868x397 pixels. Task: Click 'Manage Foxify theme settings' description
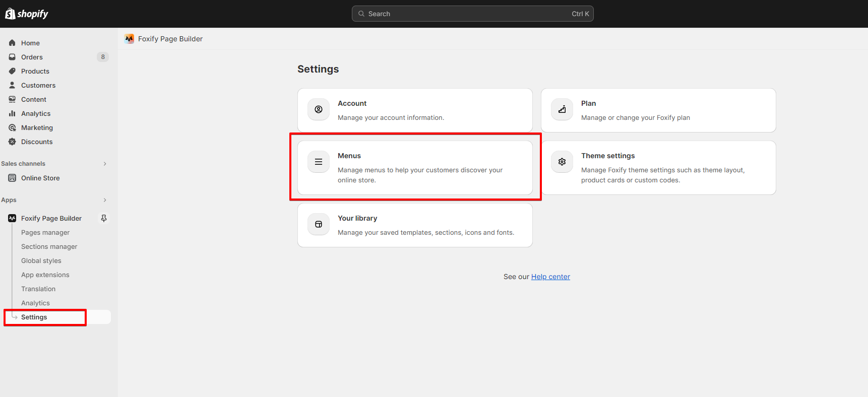pos(663,175)
